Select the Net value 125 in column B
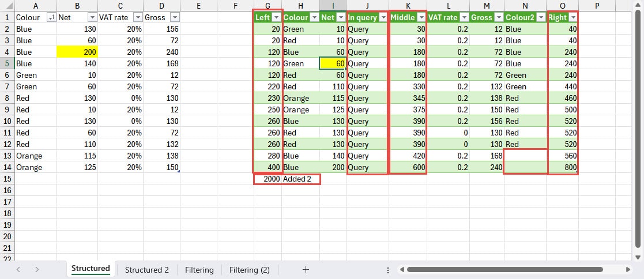This screenshot has width=644, height=279. tap(77, 167)
